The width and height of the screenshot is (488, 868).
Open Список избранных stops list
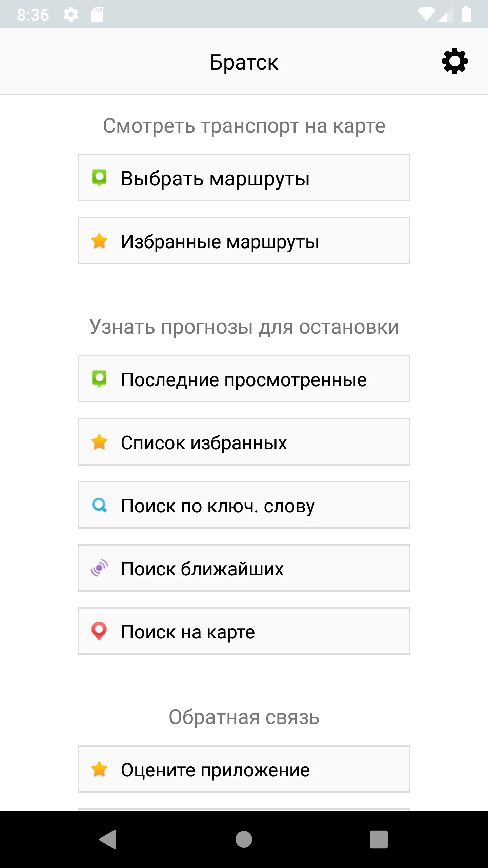click(244, 442)
